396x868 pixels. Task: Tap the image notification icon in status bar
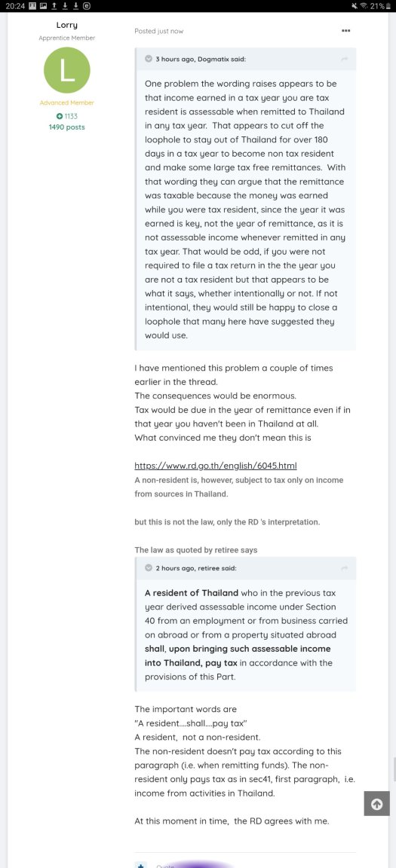point(43,5)
